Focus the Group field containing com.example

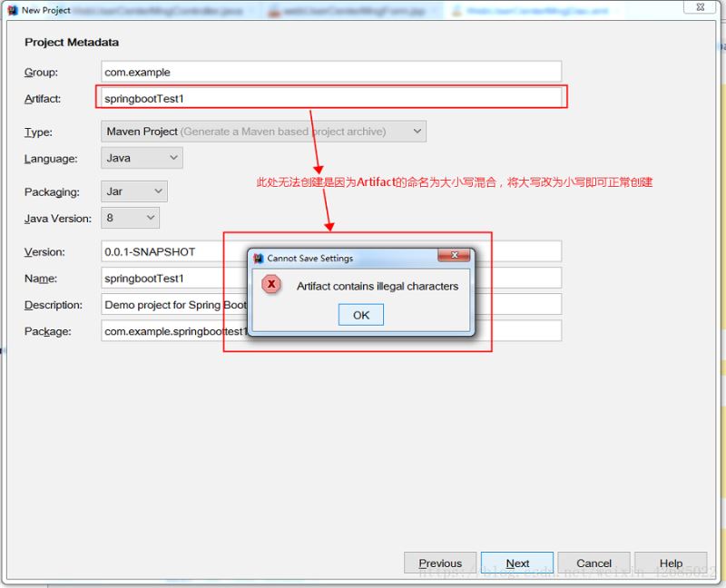(x=331, y=72)
